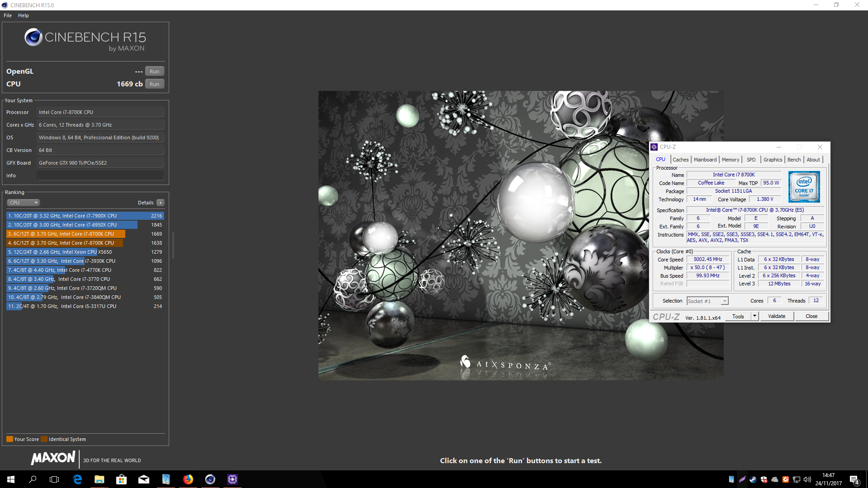Viewport: 868px width, 488px height.
Task: Switch to Graphics tab in CPU-Z
Action: click(773, 160)
